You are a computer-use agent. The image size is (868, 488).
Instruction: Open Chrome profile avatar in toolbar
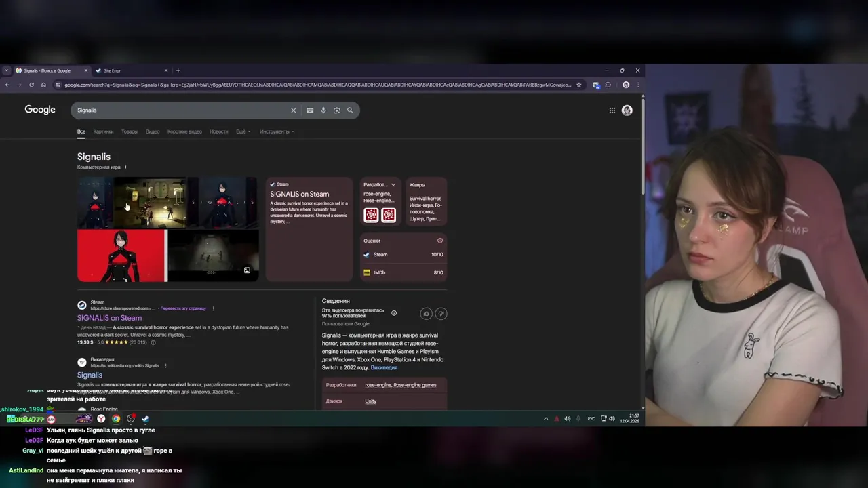(626, 85)
